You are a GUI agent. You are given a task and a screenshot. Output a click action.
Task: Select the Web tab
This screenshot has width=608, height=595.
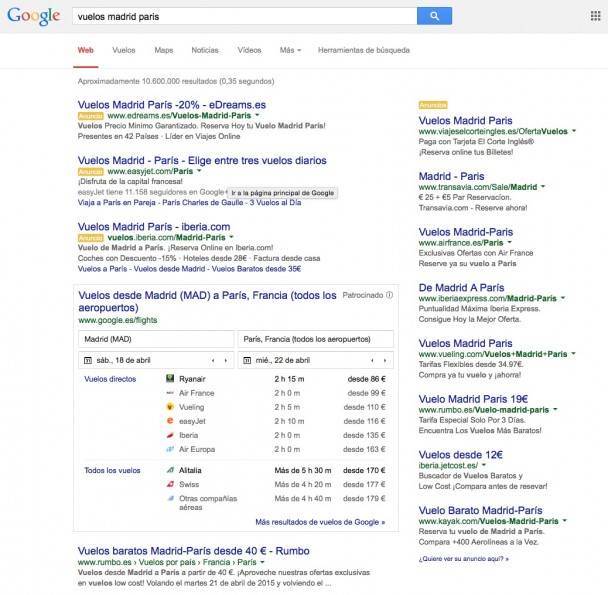pyautogui.click(x=86, y=50)
